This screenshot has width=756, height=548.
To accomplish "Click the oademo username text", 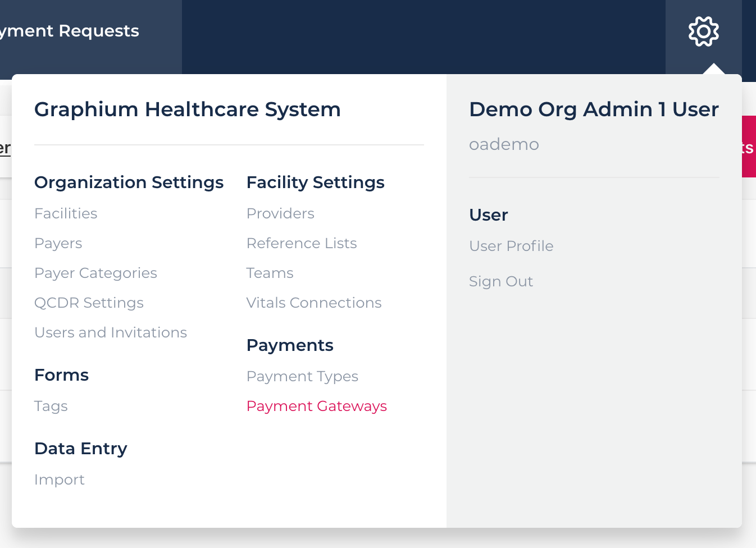I will [x=504, y=144].
